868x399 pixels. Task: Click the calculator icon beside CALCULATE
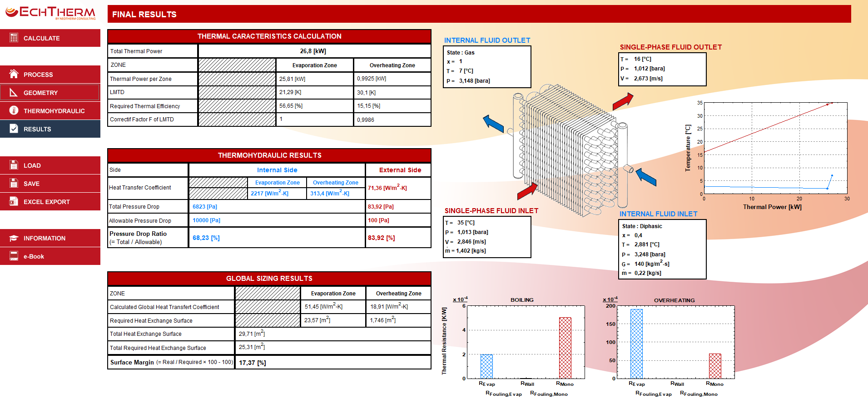14,38
